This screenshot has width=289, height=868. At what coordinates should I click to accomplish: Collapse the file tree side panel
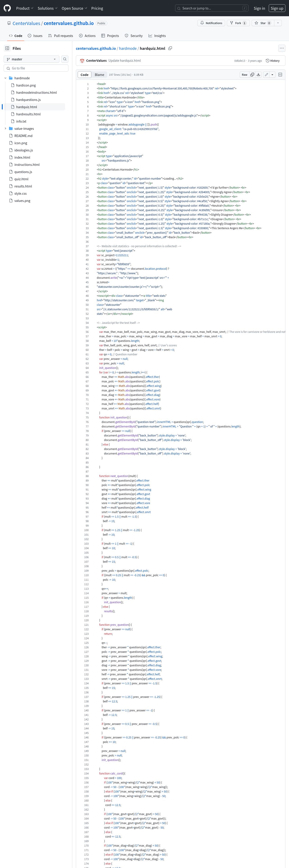[7, 48]
